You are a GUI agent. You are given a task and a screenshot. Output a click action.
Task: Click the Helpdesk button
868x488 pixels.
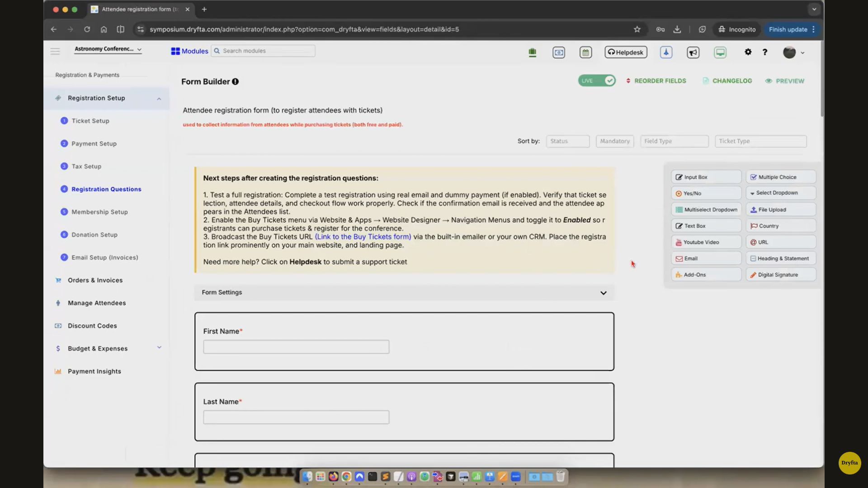(626, 52)
